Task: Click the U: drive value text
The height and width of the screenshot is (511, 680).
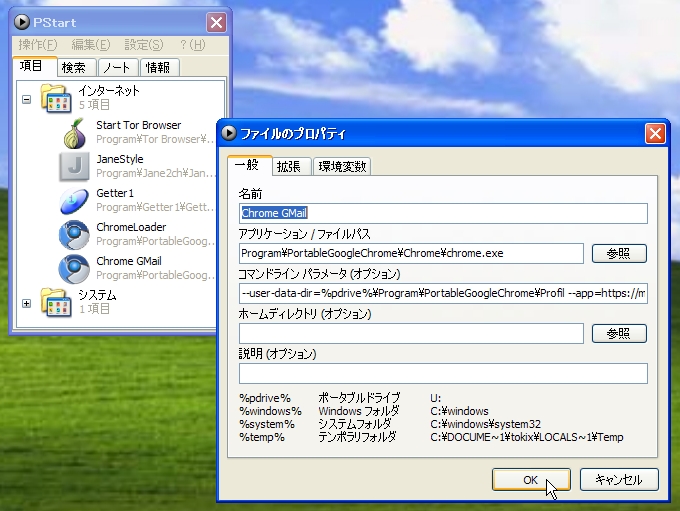Action: (435, 398)
